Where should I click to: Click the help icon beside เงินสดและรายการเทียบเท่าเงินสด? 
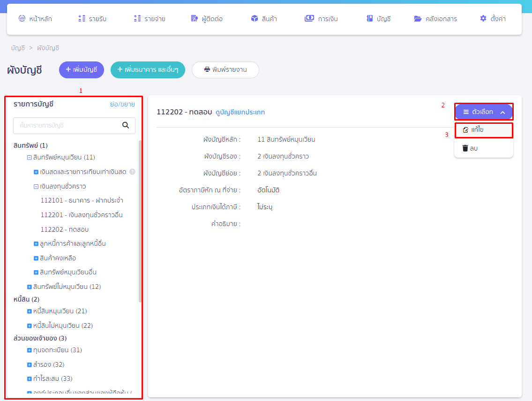point(132,172)
